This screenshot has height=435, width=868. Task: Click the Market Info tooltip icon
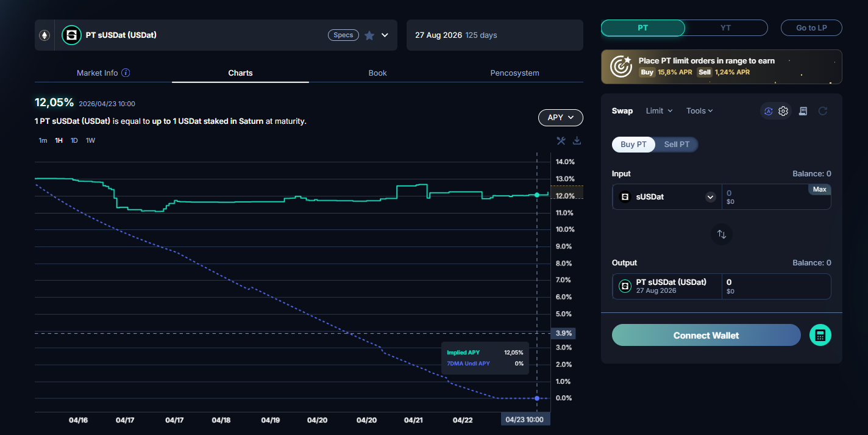(126, 73)
